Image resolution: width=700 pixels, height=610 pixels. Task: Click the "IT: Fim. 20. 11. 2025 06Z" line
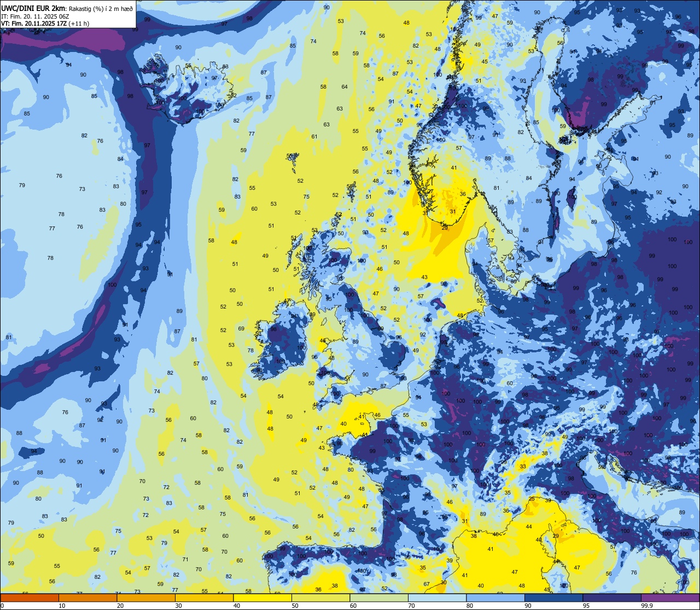(36, 16)
